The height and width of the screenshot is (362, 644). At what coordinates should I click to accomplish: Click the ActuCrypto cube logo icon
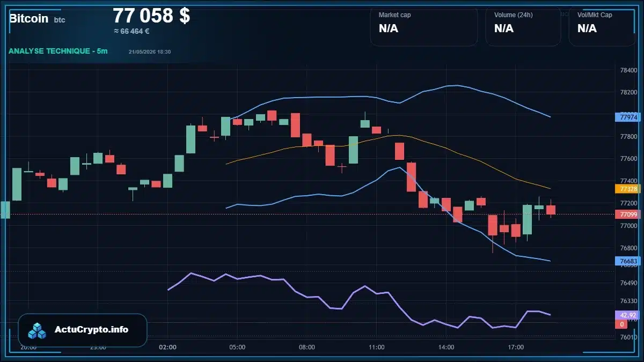pyautogui.click(x=38, y=330)
